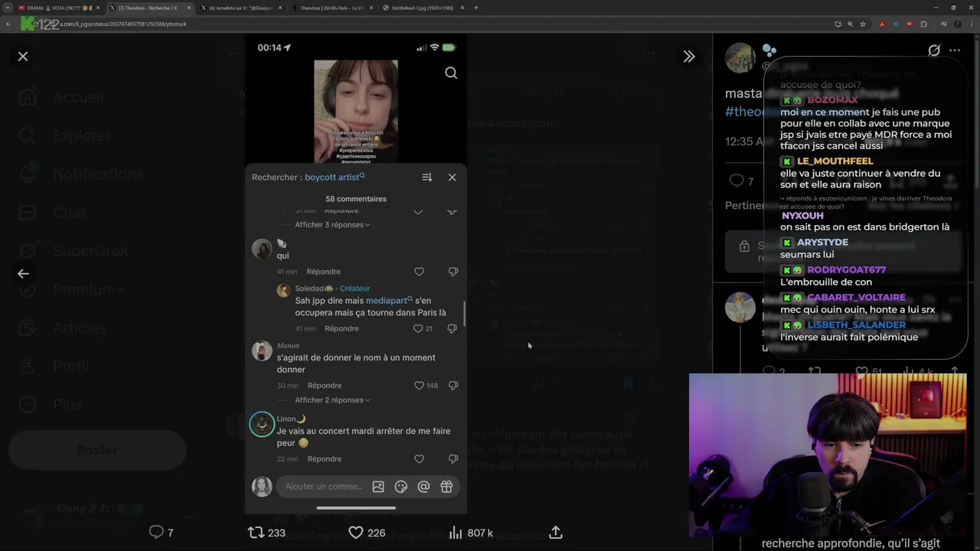Open Soledad's creator avatar
The height and width of the screenshot is (551, 980).
pos(283,290)
